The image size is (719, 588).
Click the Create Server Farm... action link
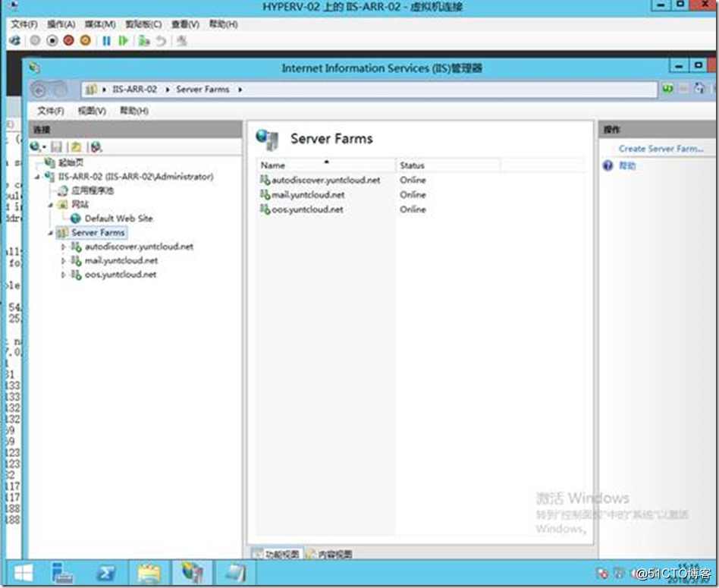tap(661, 149)
